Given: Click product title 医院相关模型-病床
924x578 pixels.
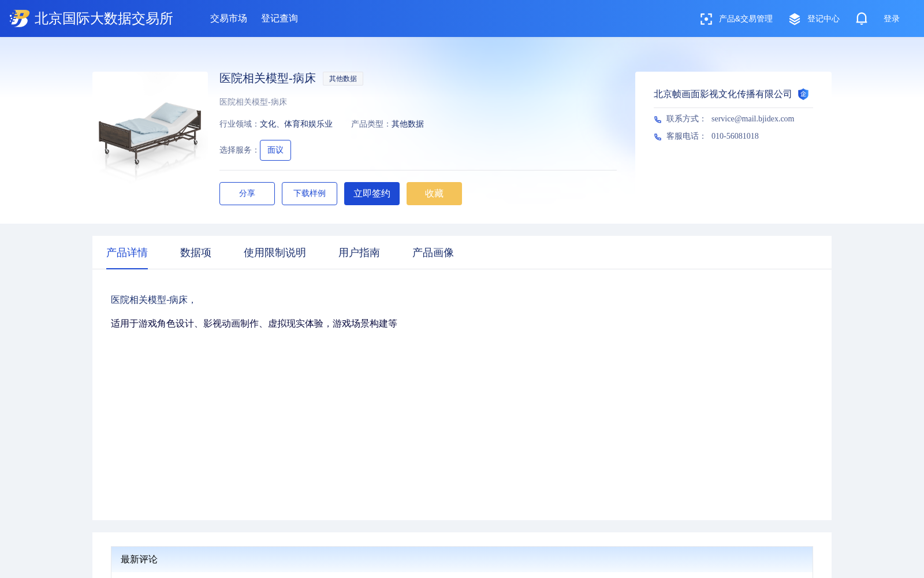Looking at the screenshot, I should coord(267,79).
